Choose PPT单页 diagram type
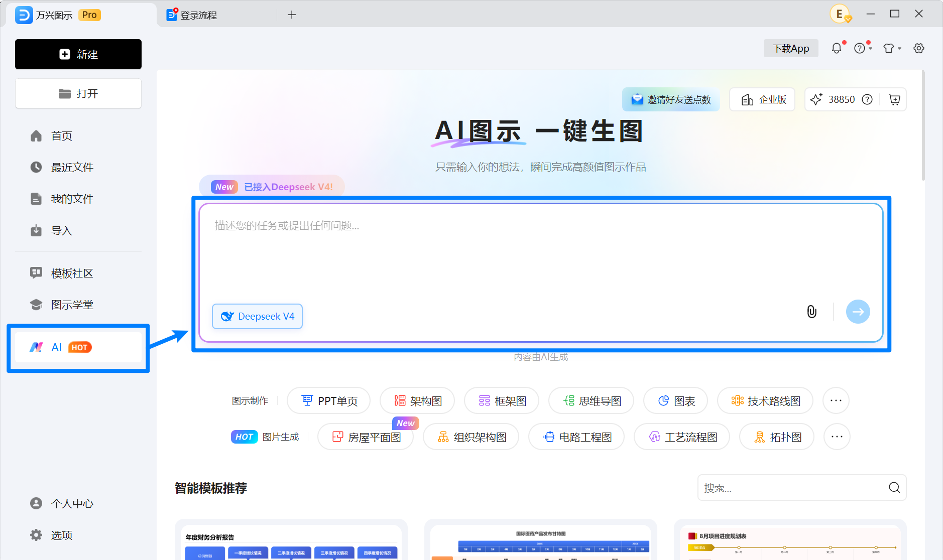This screenshot has width=943, height=560. pyautogui.click(x=328, y=400)
